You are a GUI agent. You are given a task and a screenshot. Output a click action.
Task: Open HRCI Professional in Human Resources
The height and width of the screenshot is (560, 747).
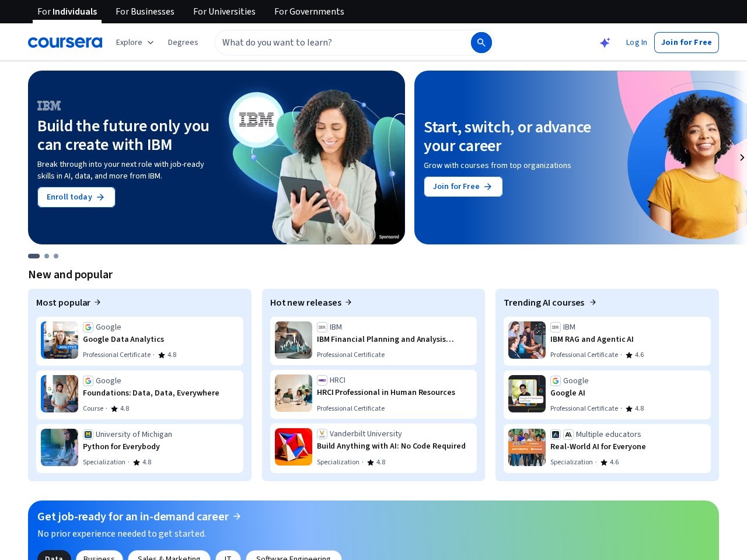click(373, 394)
